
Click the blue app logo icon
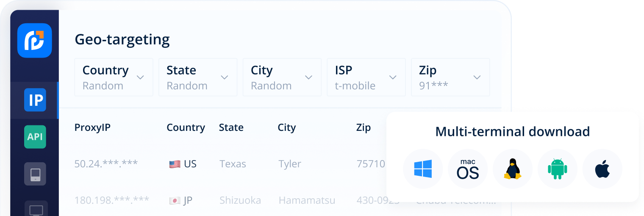(x=34, y=40)
